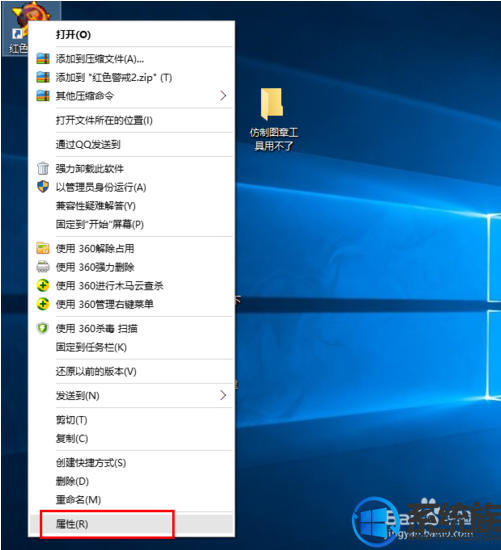
Task: Choose 剪切(T) from the menu
Action: (131, 420)
